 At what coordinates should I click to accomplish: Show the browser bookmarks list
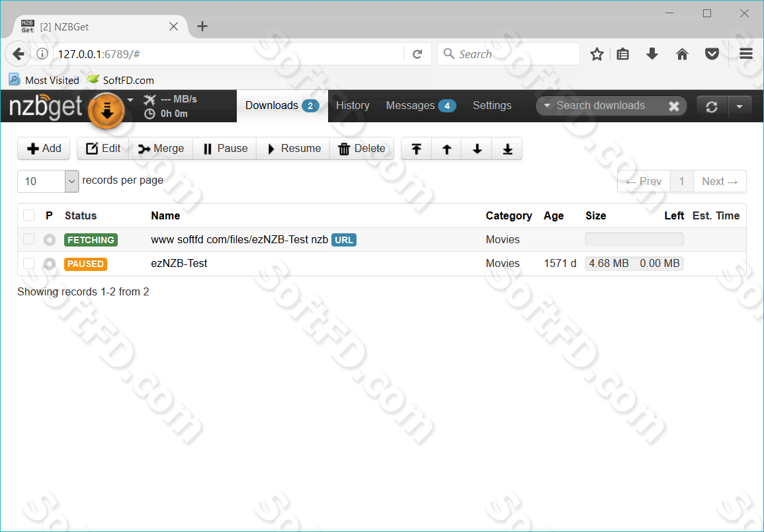click(622, 54)
